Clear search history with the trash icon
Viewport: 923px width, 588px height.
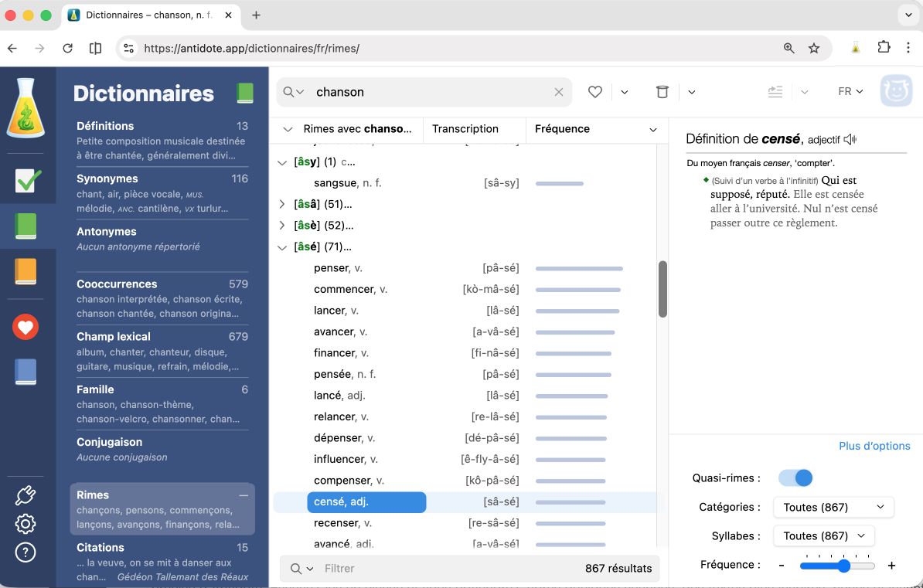[662, 91]
